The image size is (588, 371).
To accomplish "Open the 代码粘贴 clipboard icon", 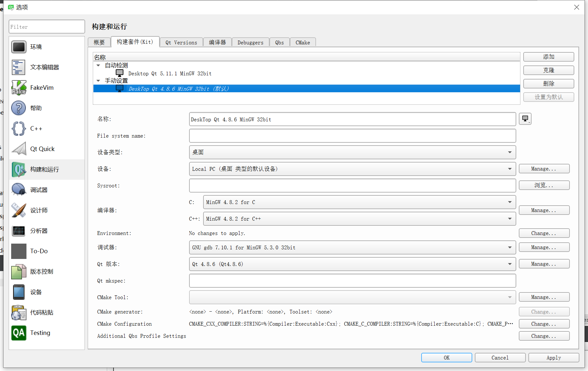I will (18, 313).
